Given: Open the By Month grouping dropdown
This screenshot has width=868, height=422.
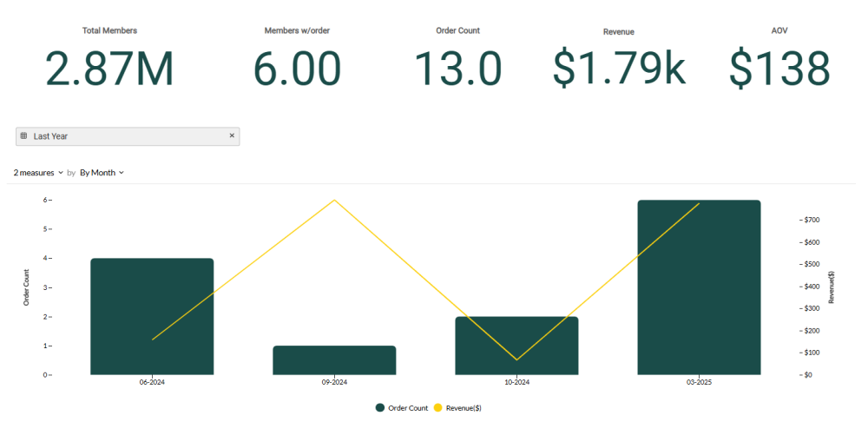Looking at the screenshot, I should (x=102, y=173).
